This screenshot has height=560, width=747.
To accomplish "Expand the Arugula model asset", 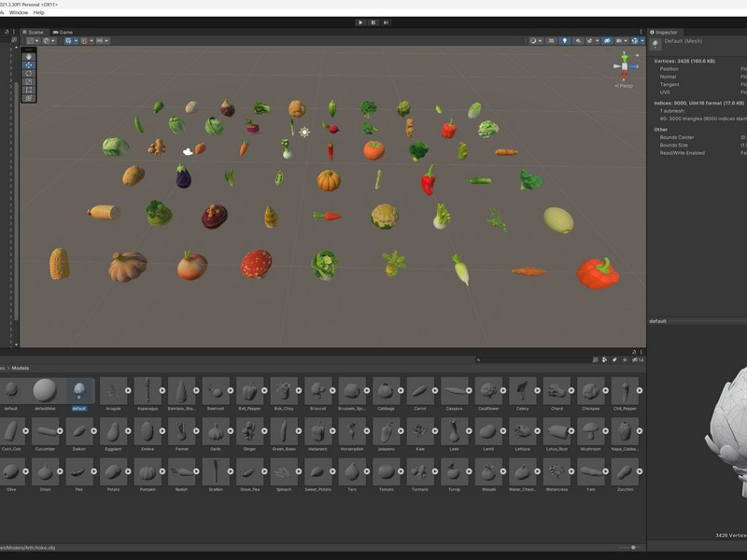I will (x=128, y=390).
